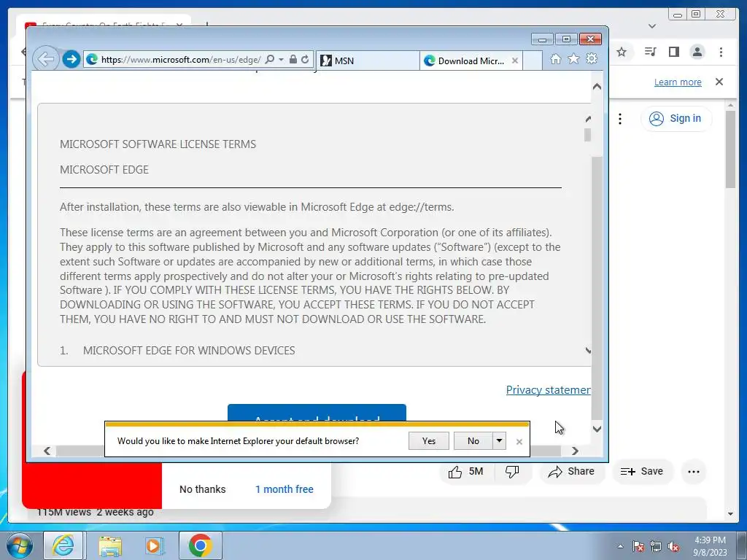
Task: Open Chrome three-dot menu
Action: click(721, 52)
